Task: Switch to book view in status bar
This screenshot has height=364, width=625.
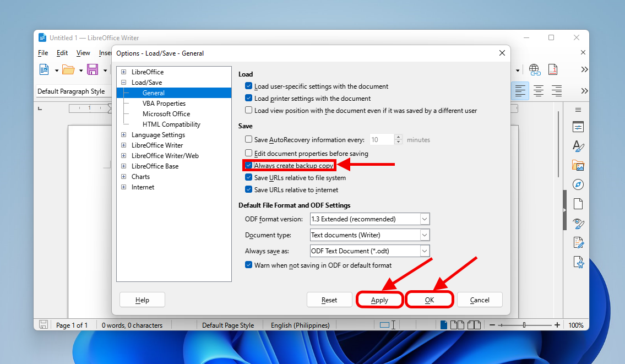Action: 474,325
